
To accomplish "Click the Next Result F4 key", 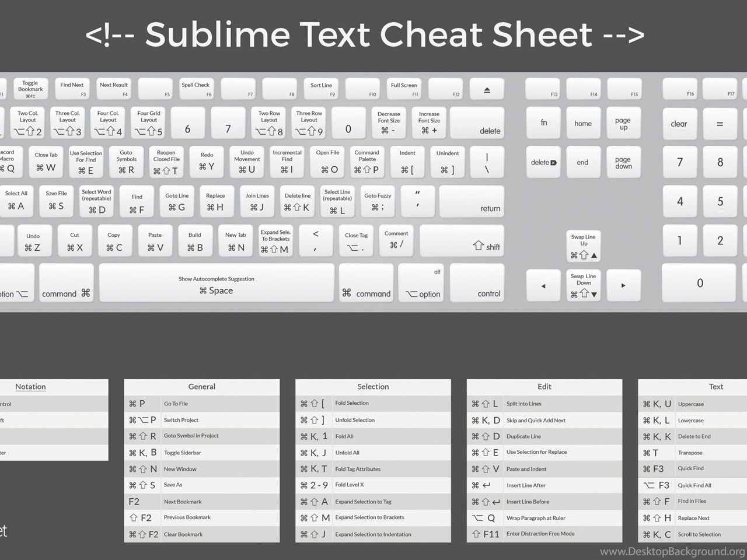I will tap(114, 89).
